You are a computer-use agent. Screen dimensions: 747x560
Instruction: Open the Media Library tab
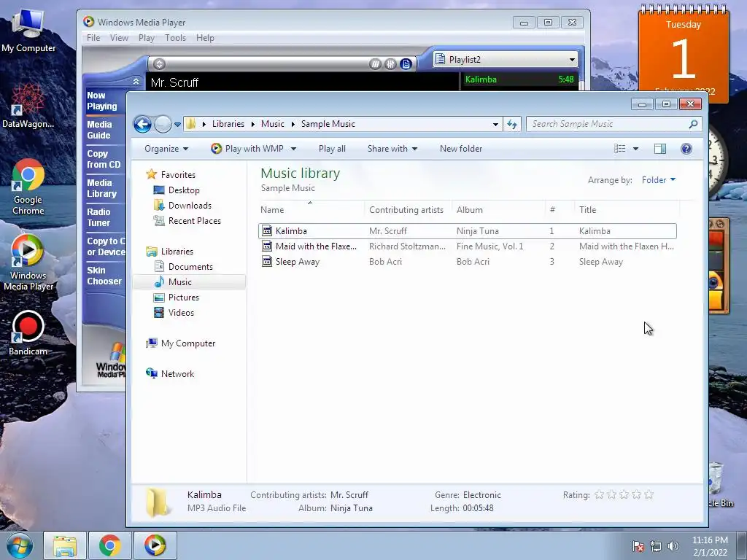click(x=101, y=188)
